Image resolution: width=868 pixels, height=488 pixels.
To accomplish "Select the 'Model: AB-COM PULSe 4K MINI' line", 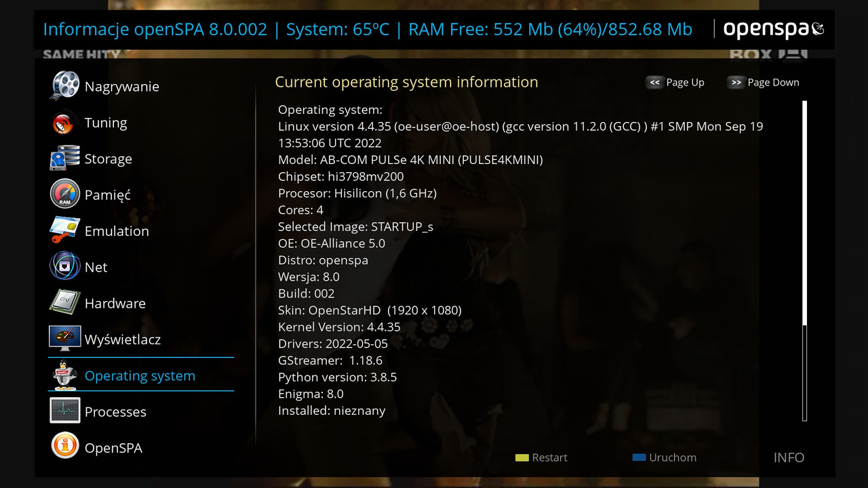I will click(x=410, y=160).
